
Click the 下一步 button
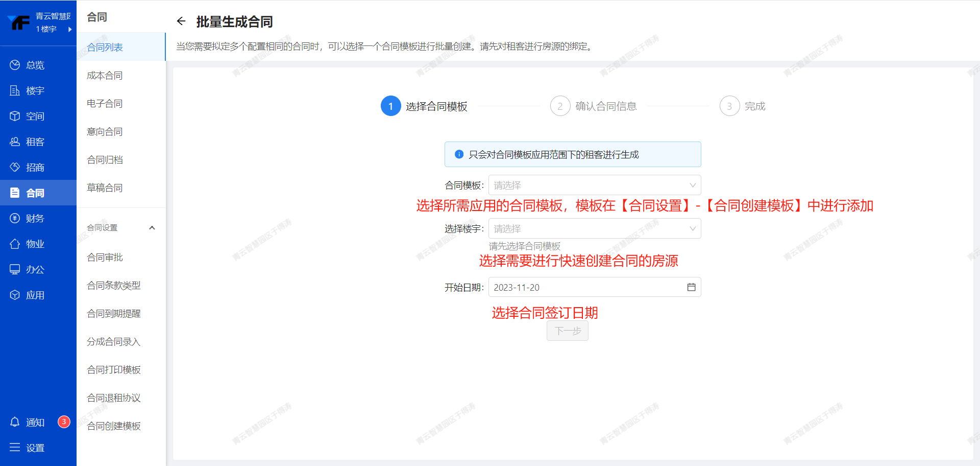[567, 331]
